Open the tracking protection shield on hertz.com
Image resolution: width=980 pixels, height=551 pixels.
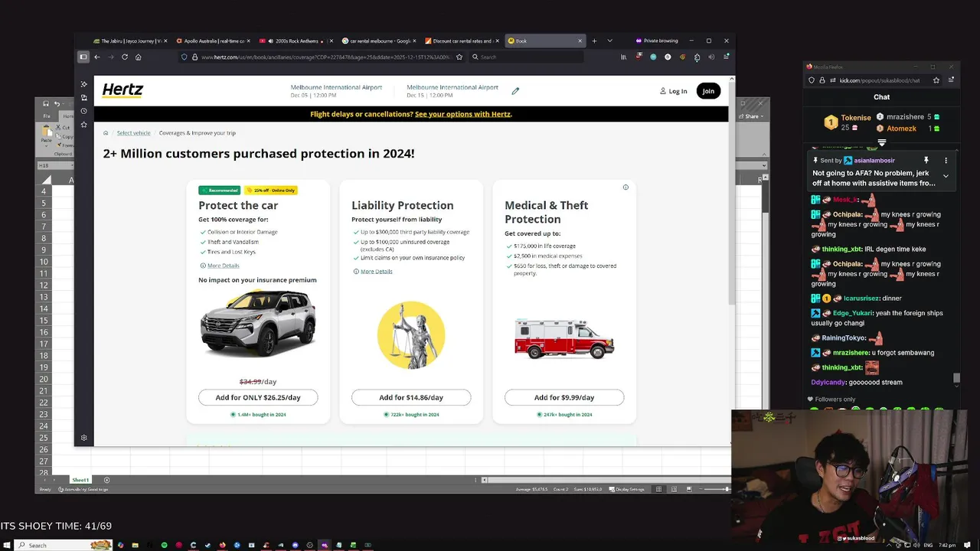[x=185, y=57]
